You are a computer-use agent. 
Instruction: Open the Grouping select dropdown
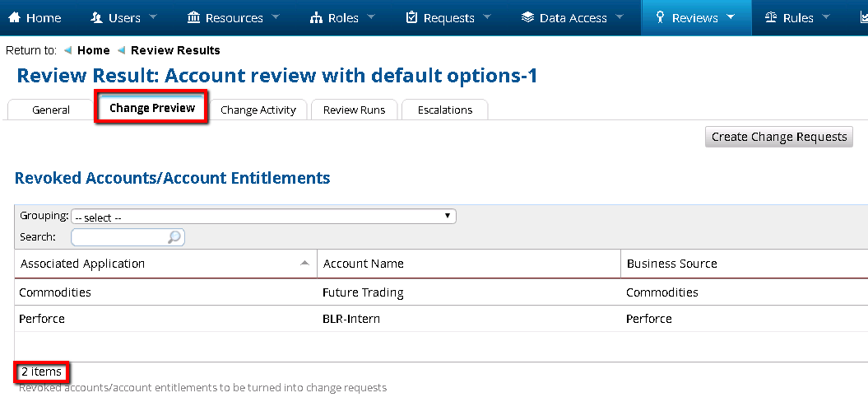pyautogui.click(x=263, y=217)
